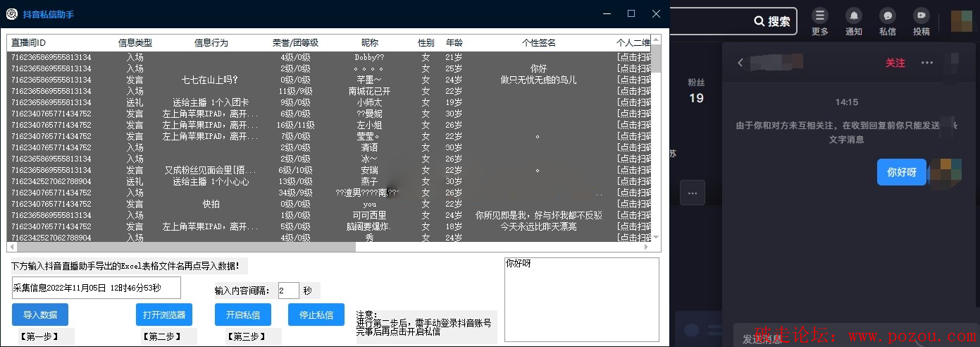Select the row with nickname Dobby??
This screenshot has width=980, height=347.
click(329, 57)
